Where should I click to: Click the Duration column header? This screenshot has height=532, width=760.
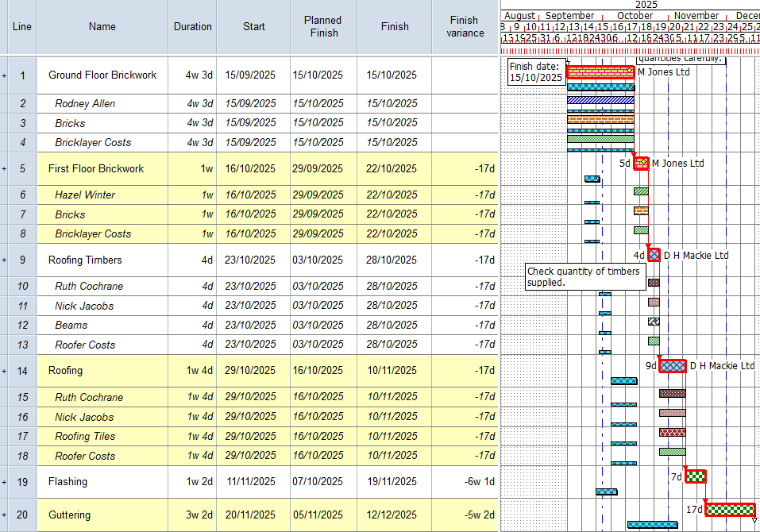tap(193, 27)
